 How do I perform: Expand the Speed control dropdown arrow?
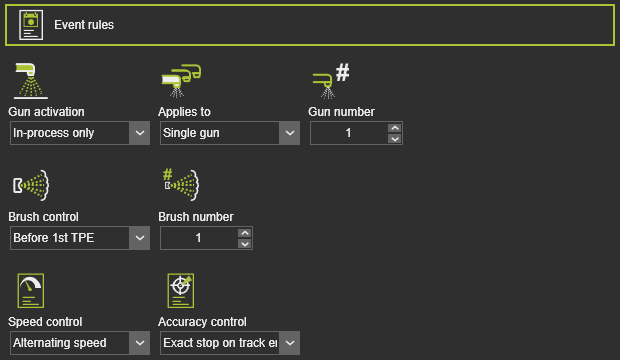coord(140,343)
